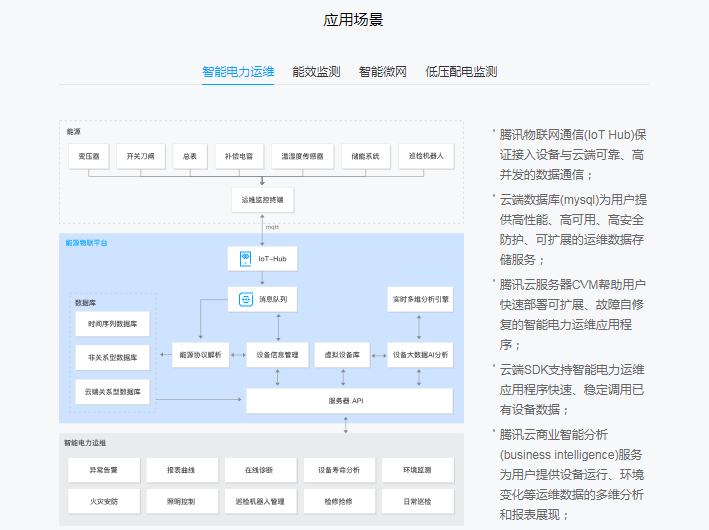The image size is (709, 530).
Task: Click the 智能电力运维 label in the gray section
Action: coord(85,443)
